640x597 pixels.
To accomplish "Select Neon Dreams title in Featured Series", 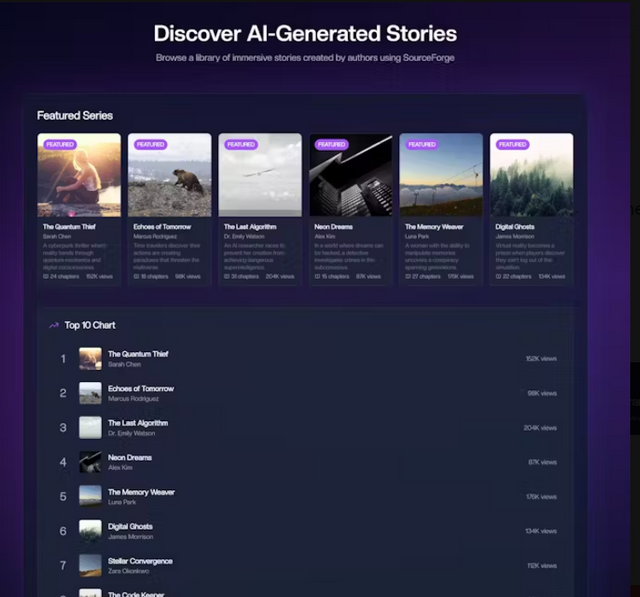I will [333, 227].
